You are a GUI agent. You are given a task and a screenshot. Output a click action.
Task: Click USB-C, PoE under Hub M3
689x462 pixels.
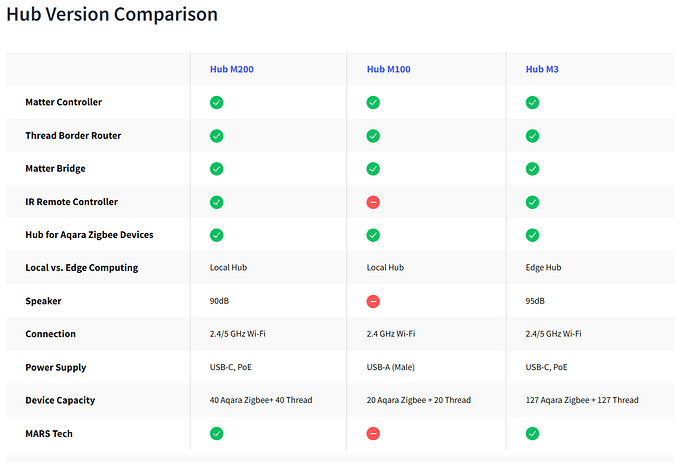[x=546, y=367]
